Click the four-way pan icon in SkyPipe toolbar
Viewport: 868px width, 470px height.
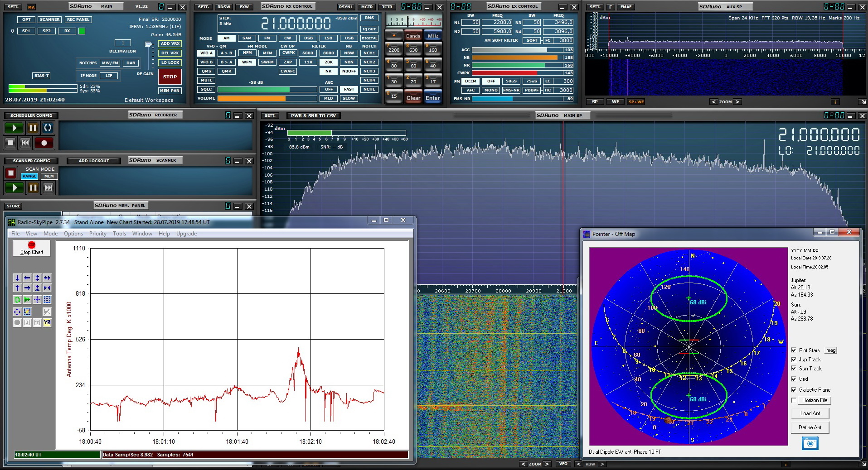[17, 312]
